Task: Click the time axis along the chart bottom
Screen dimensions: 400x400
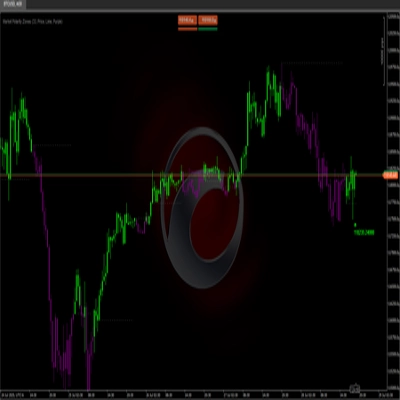Action: coord(193,395)
